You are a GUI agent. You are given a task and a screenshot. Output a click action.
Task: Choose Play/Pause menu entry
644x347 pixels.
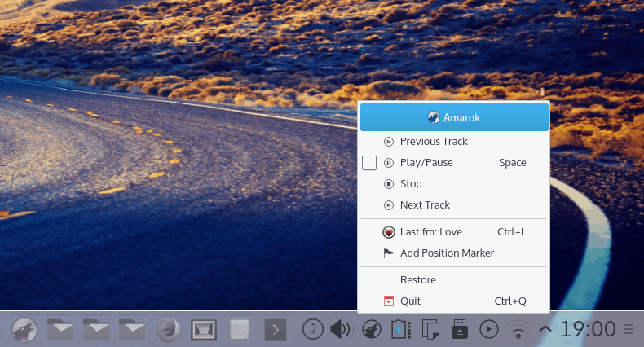click(x=454, y=163)
